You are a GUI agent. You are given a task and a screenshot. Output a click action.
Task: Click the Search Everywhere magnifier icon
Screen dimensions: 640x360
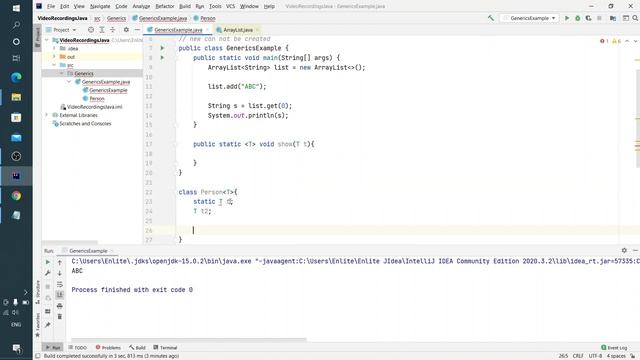pyautogui.click(x=636, y=18)
